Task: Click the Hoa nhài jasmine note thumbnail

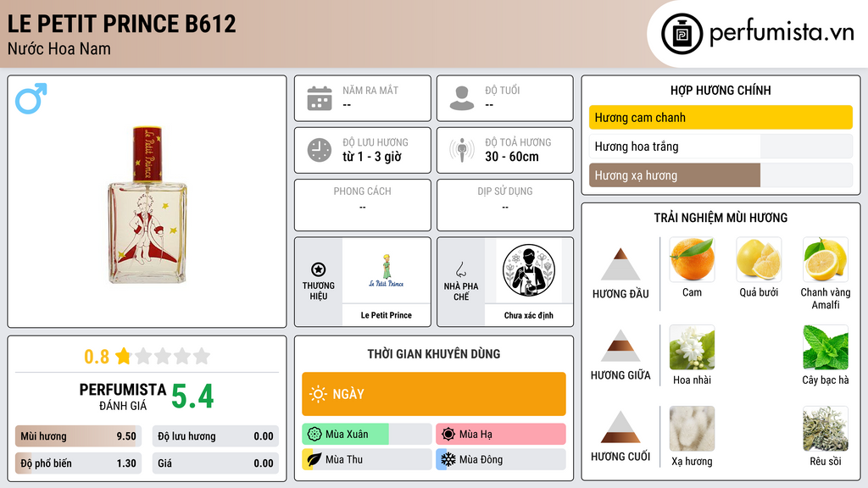Action: tap(692, 347)
